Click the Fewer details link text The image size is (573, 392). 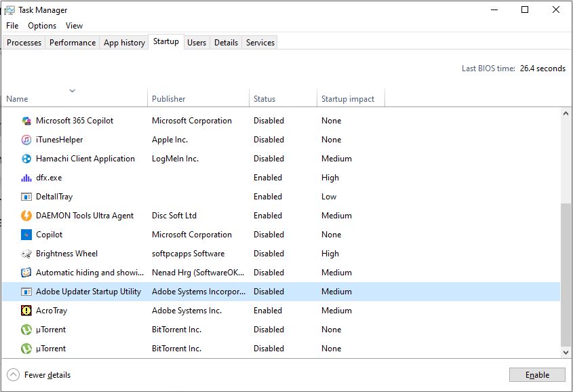tap(47, 375)
